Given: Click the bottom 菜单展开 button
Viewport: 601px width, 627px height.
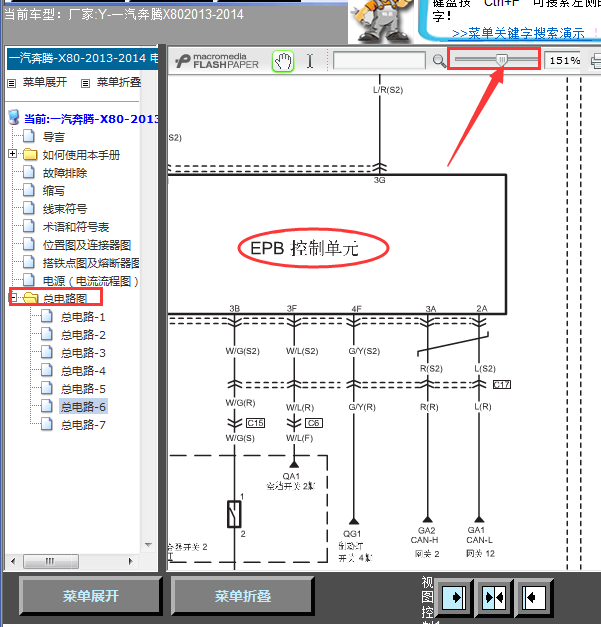Looking at the screenshot, I should pyautogui.click(x=91, y=596).
